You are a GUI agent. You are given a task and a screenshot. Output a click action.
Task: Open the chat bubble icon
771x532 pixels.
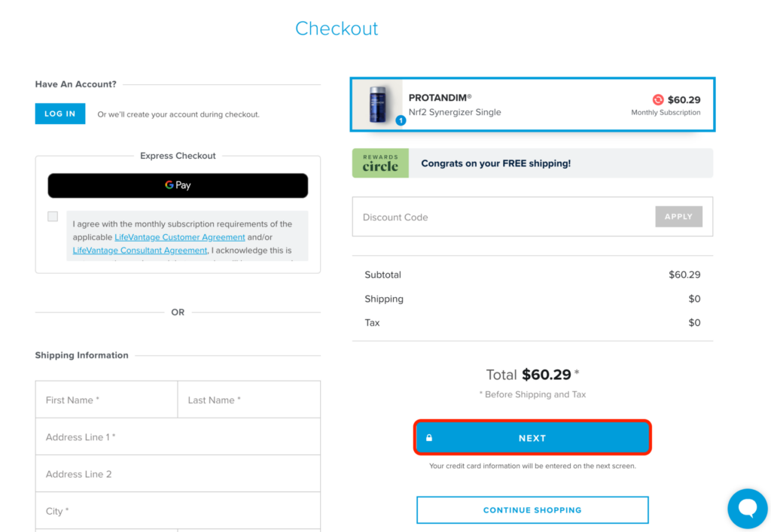pos(748,509)
